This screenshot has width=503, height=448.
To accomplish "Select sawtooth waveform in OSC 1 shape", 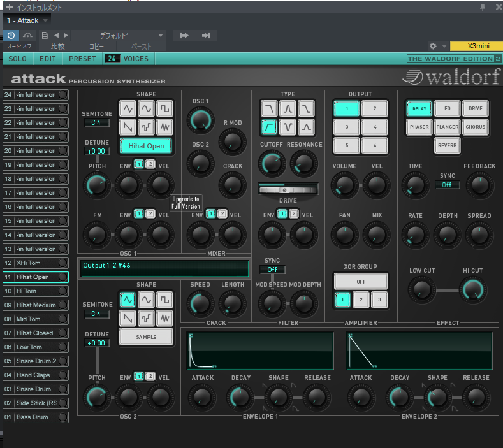I will (128, 127).
